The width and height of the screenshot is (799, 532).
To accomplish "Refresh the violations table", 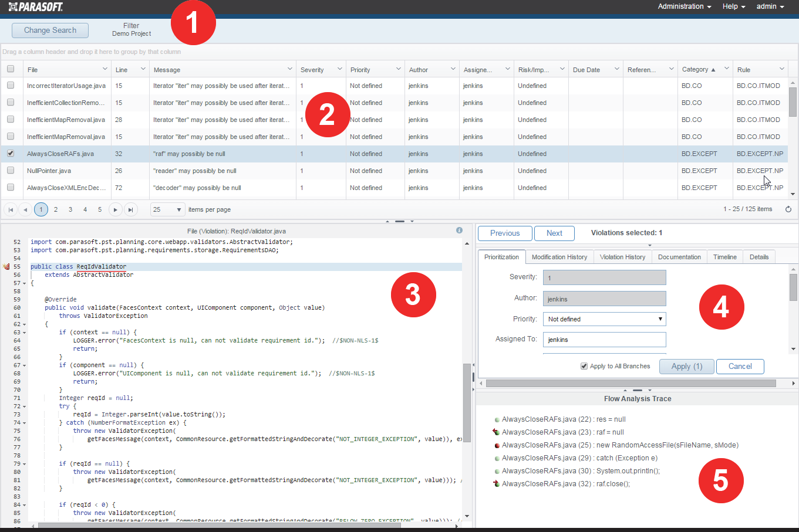I will (x=788, y=209).
